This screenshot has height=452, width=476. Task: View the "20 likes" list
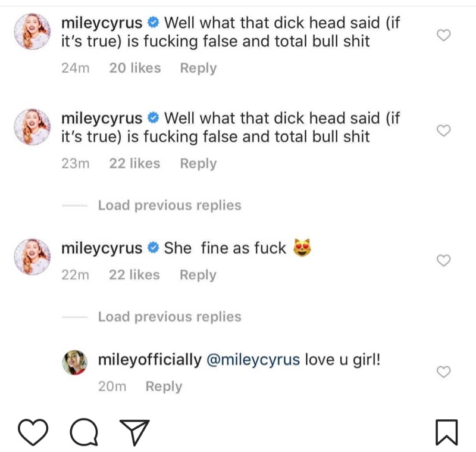135,68
